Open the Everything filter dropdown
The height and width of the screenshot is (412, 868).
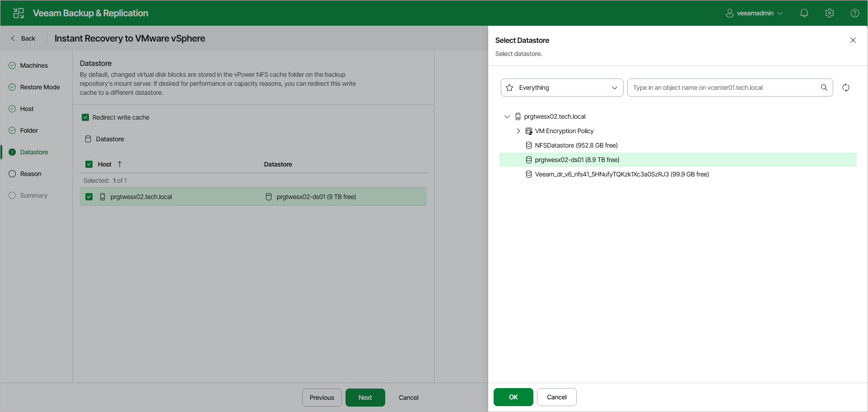[562, 88]
